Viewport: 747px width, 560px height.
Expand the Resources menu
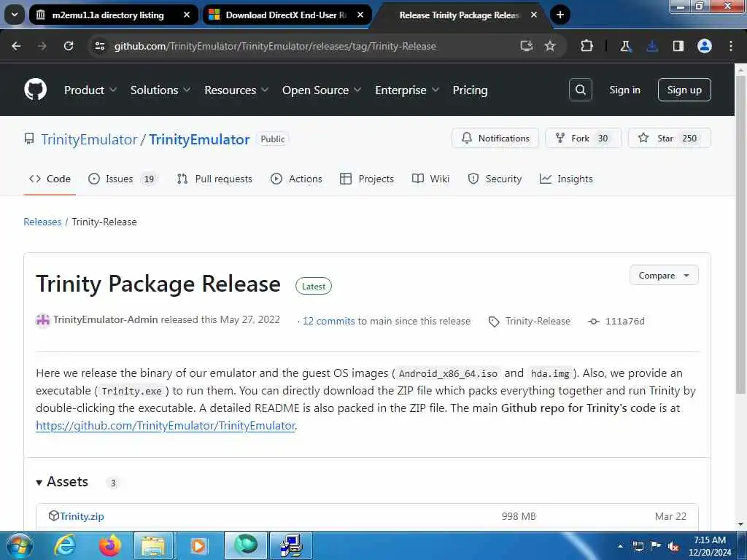[x=236, y=90]
